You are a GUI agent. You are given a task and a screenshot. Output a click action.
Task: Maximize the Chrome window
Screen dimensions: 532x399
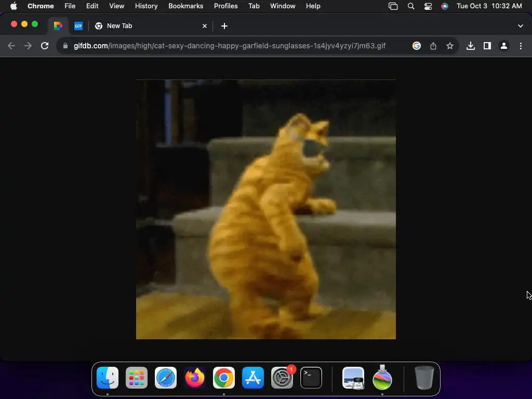coord(35,24)
